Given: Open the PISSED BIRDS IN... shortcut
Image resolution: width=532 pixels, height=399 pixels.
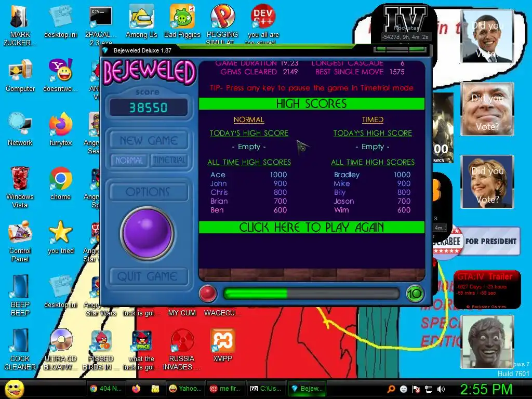Looking at the screenshot, I should [101, 350].
